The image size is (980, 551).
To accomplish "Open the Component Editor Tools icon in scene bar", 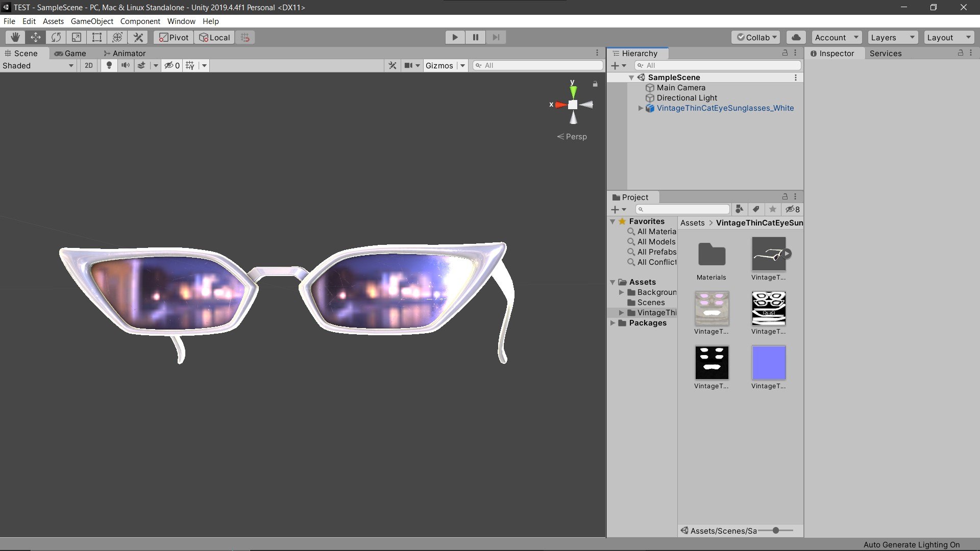I will (392, 65).
